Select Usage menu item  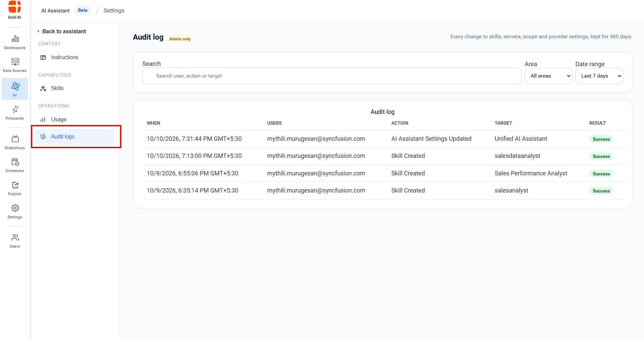click(75, 120)
